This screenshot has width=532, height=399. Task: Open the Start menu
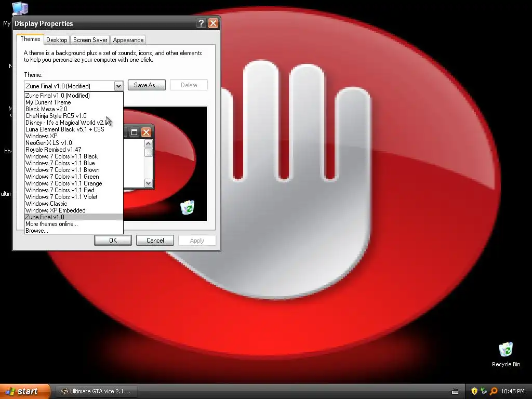tap(24, 391)
